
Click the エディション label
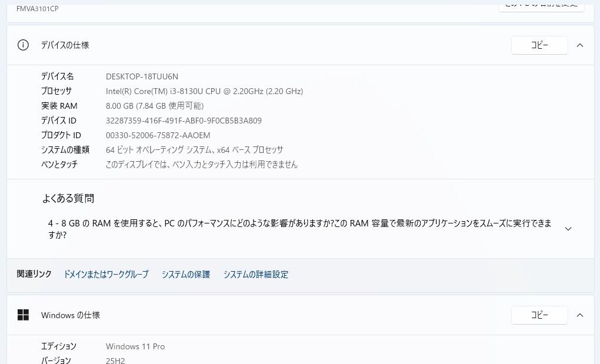(59, 346)
